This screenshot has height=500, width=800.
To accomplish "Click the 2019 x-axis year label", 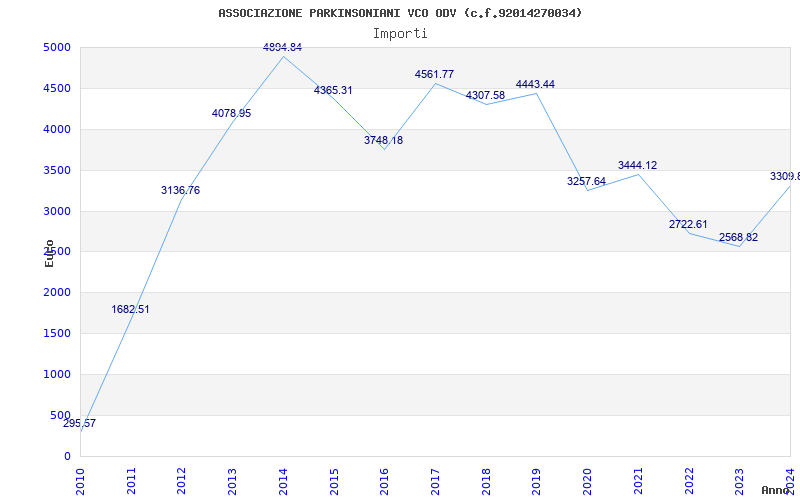I will tap(537, 481).
